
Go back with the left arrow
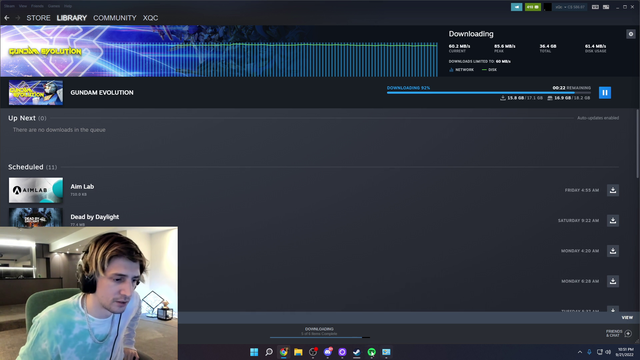click(x=7, y=18)
